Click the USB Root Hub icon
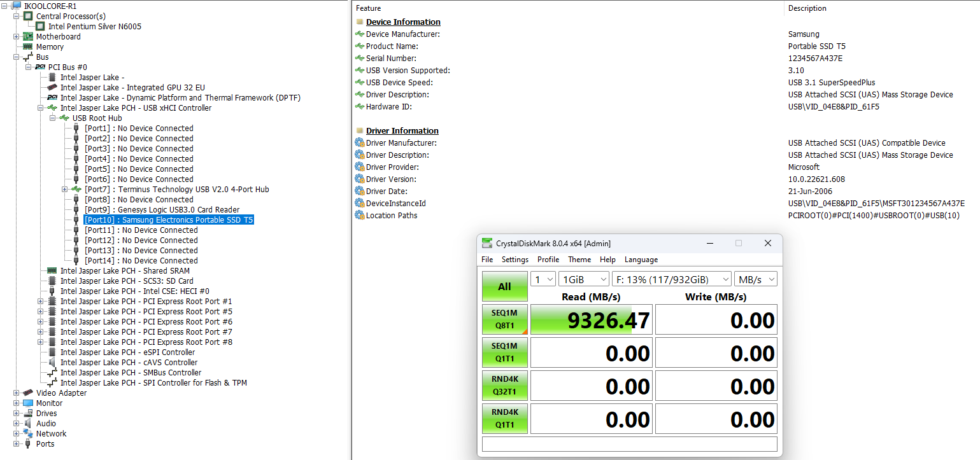Viewport: 980px width, 460px height. (x=64, y=118)
